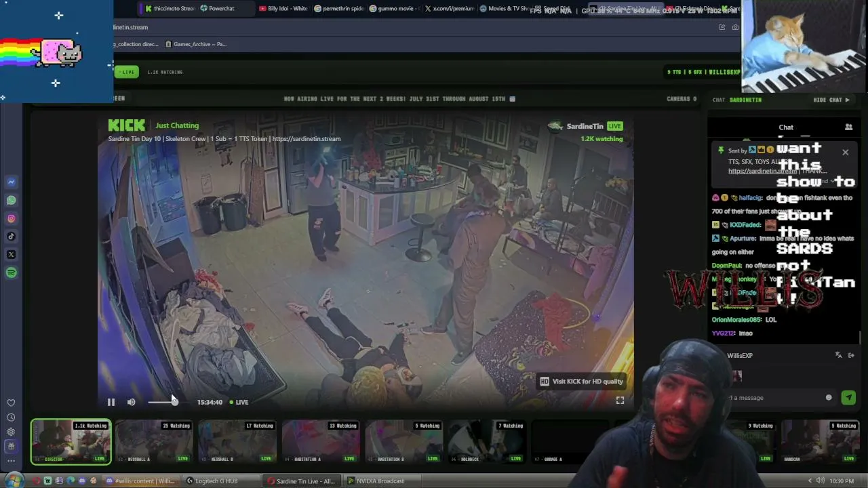
Task: Click the system tray volume icon
Action: click(x=821, y=481)
